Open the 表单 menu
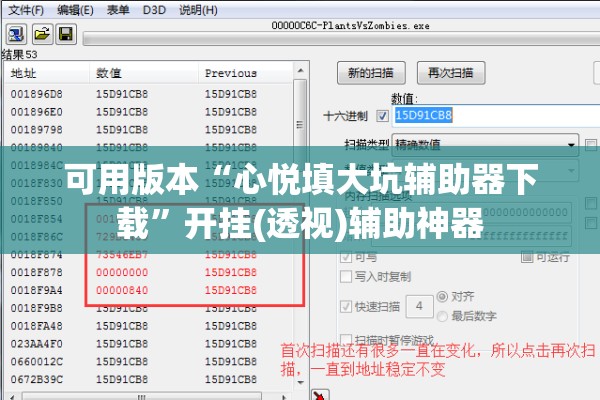Screen dimensions: 600x400 118,10
